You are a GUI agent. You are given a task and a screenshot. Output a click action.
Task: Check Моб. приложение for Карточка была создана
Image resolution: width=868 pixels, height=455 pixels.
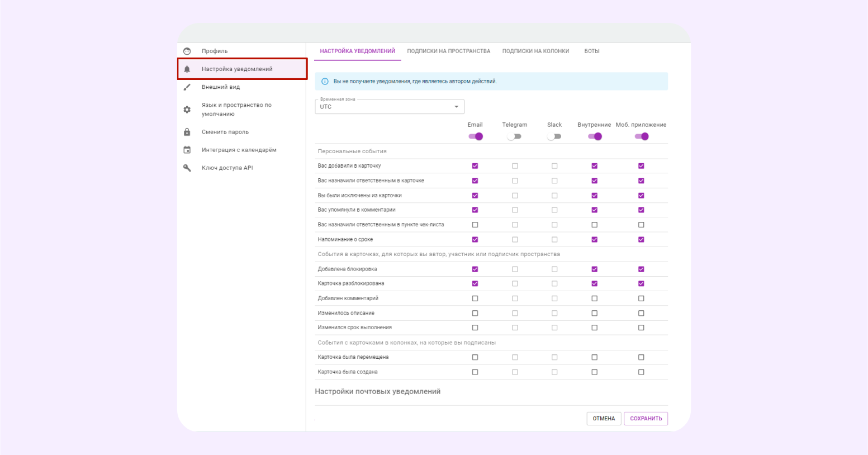641,372
